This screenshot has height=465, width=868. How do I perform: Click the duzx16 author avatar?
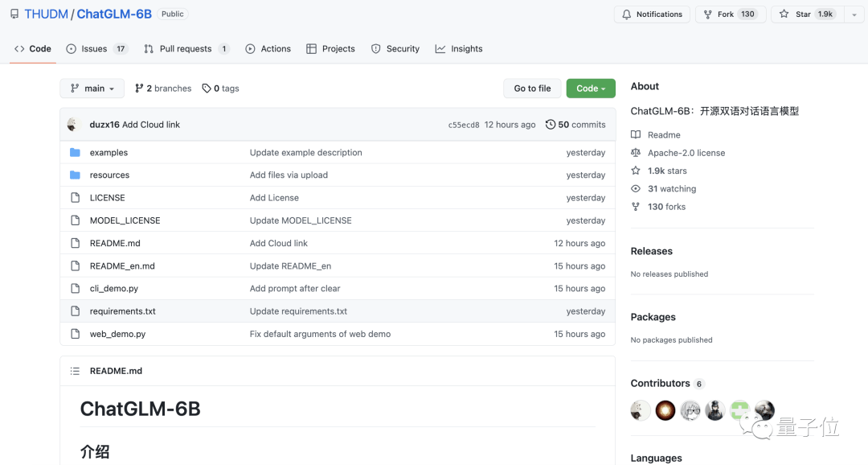pos(74,125)
